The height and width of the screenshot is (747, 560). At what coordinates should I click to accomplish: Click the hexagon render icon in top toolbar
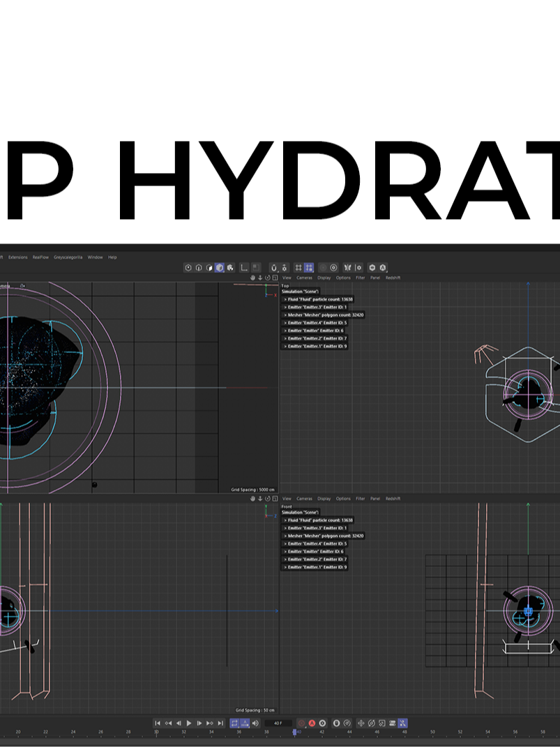(x=372, y=268)
